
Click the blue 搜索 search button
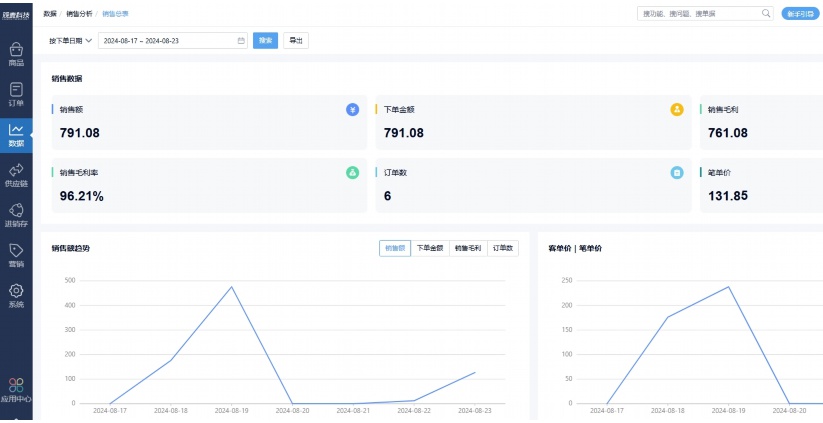tap(265, 41)
